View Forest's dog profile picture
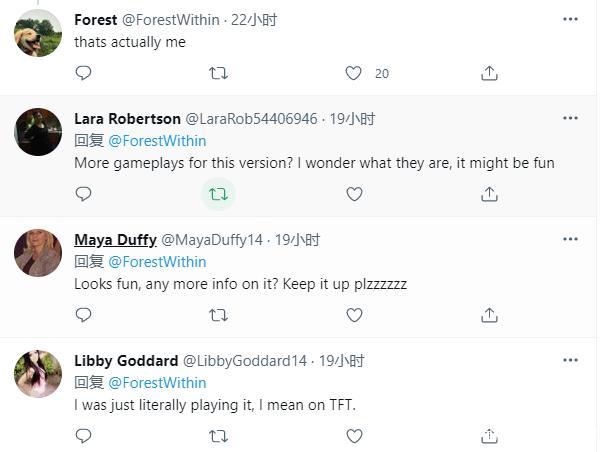 point(38,33)
